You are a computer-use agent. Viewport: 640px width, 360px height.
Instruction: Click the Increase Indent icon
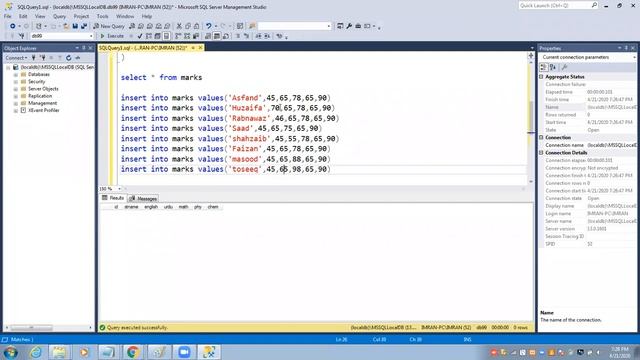(x=267, y=36)
